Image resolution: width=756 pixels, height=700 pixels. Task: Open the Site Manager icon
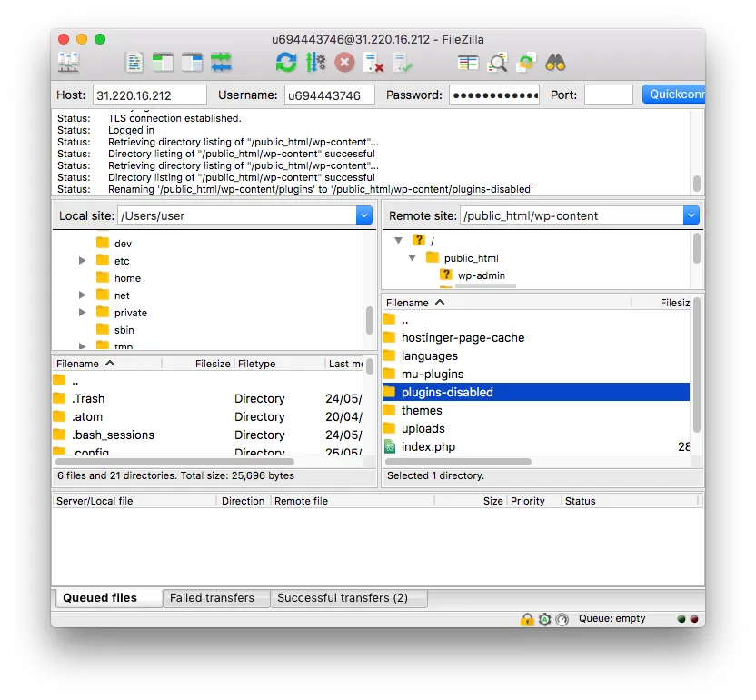tap(68, 63)
